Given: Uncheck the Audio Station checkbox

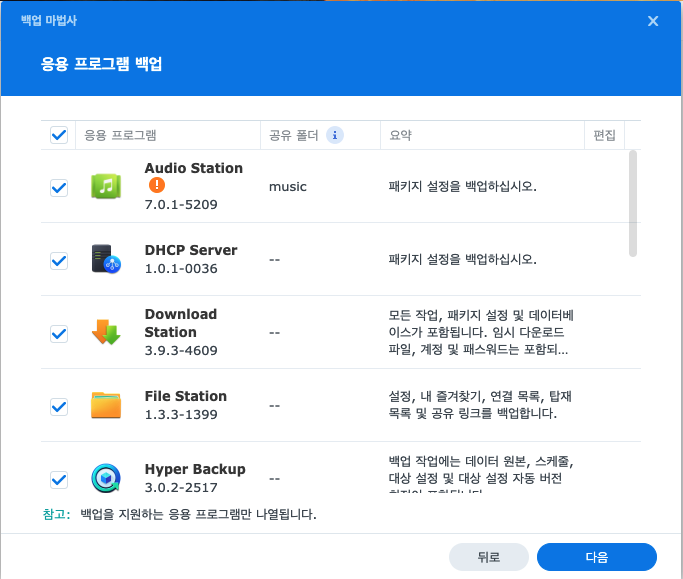Looking at the screenshot, I should pyautogui.click(x=59, y=188).
